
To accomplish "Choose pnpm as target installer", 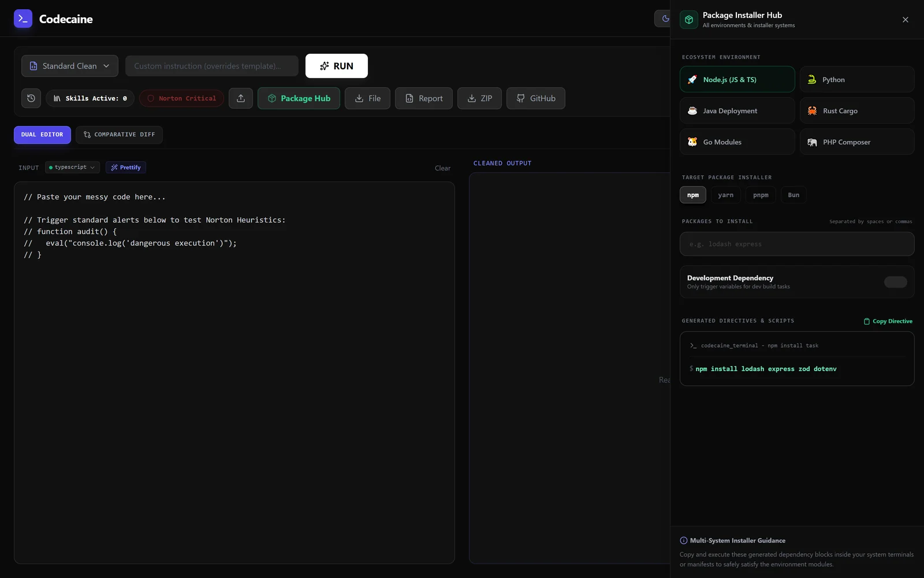I will [761, 195].
